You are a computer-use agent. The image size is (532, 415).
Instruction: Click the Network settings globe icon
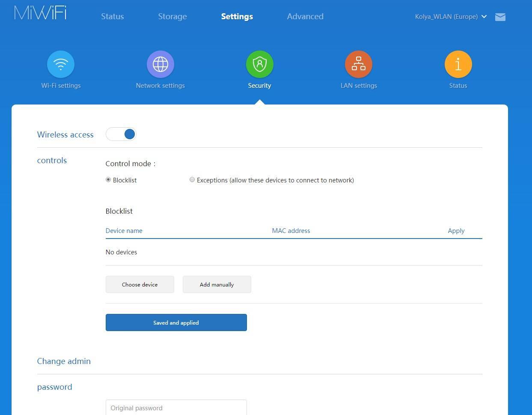[x=160, y=64]
